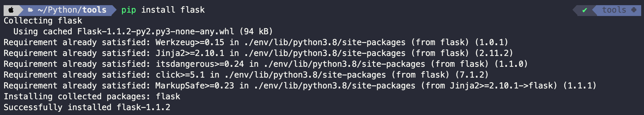Click the Python logo beside tools
Screen dimensions: 644x115
(x=634, y=10)
